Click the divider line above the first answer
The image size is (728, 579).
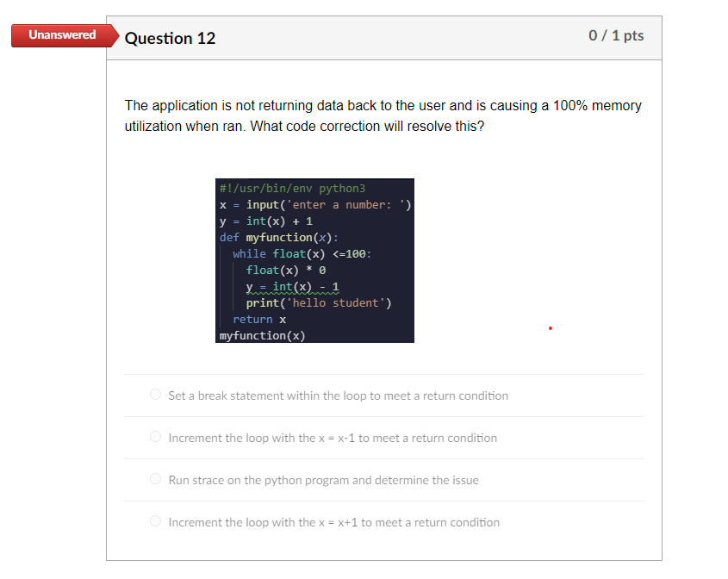click(x=384, y=373)
